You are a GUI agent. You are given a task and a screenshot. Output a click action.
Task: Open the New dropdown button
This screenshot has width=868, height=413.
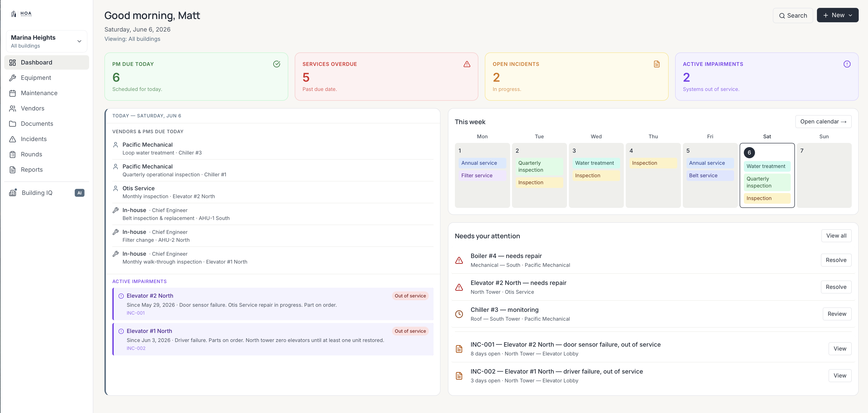pyautogui.click(x=837, y=15)
